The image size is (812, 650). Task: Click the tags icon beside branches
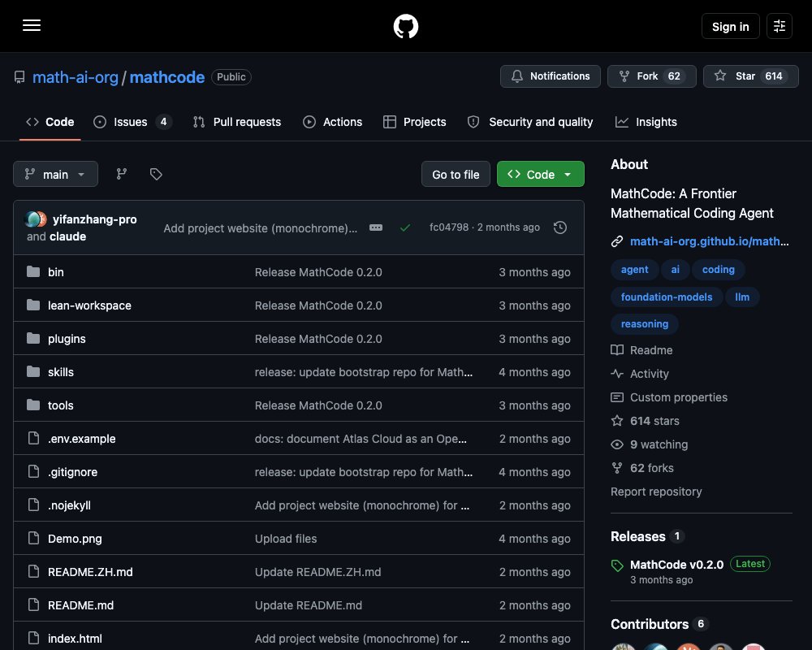[x=156, y=174]
